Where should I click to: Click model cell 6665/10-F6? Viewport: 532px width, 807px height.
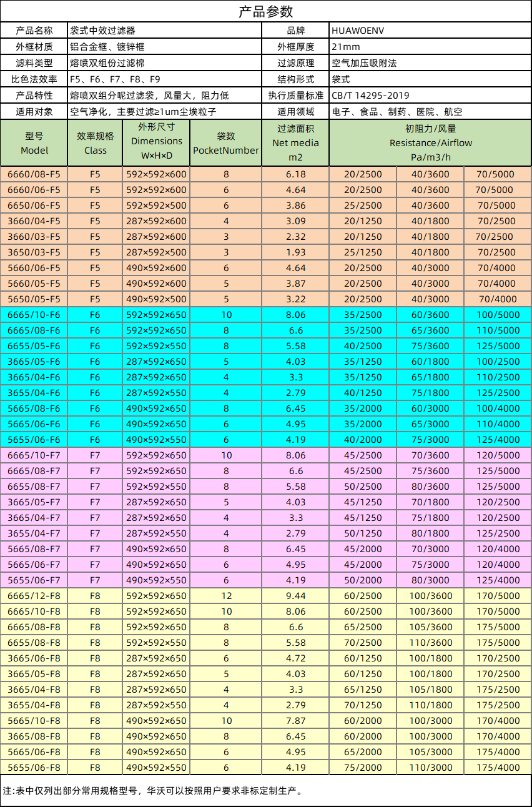pyautogui.click(x=34, y=315)
